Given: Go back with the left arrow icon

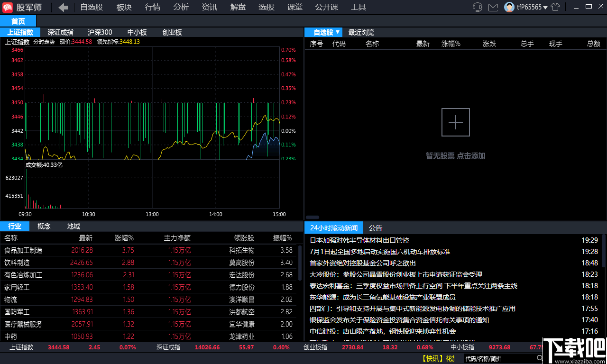Looking at the screenshot, I should [63, 7].
